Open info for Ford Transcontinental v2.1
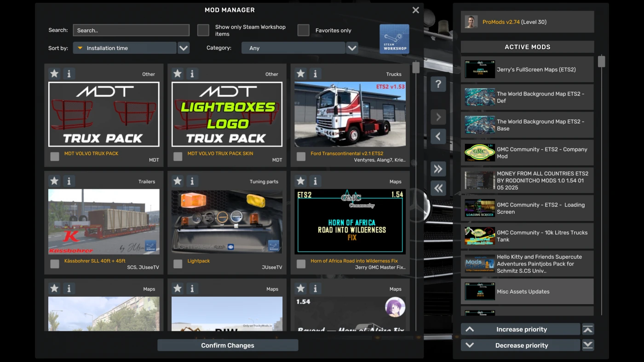 coord(315,74)
